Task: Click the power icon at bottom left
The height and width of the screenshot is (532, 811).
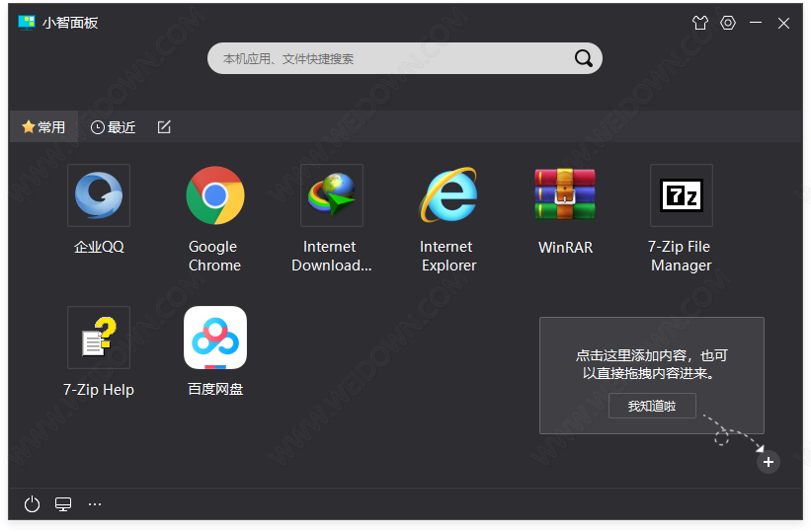Action: 32,504
